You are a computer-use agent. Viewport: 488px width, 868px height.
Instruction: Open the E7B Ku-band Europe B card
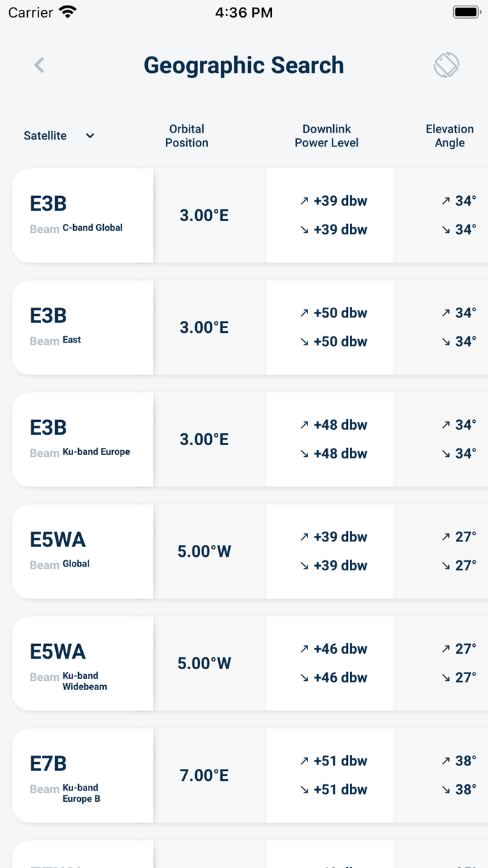click(x=82, y=775)
